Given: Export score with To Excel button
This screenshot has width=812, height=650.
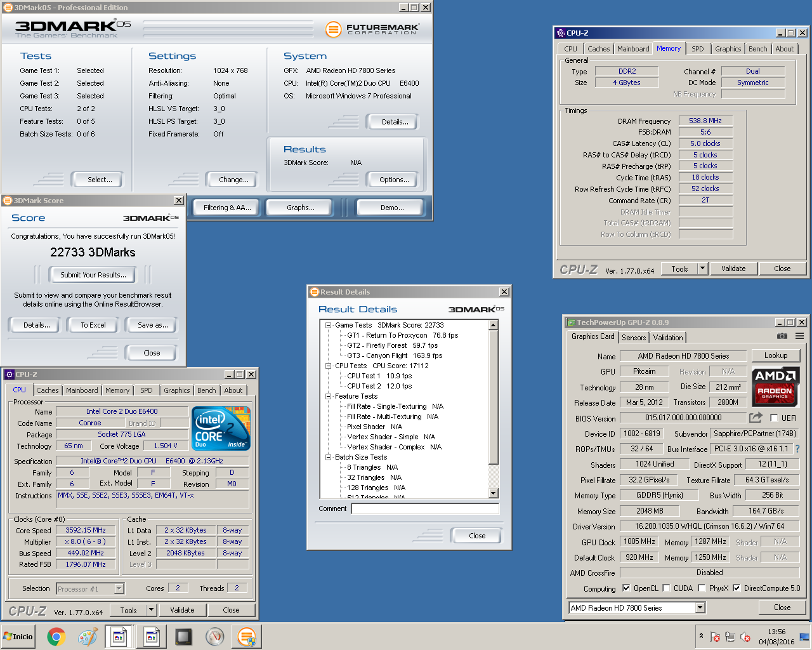Looking at the screenshot, I should 93,325.
